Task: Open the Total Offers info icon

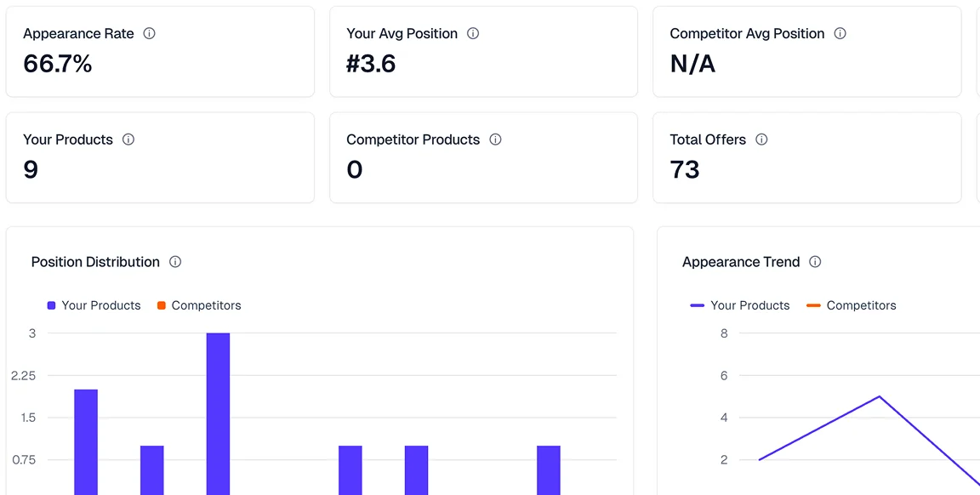Action: (x=761, y=139)
